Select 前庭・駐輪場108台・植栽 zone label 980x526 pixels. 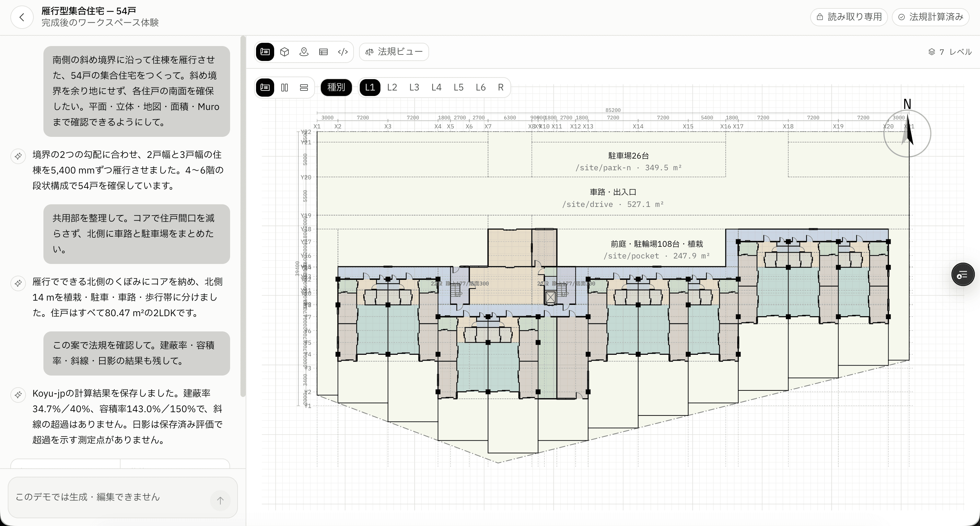point(657,244)
